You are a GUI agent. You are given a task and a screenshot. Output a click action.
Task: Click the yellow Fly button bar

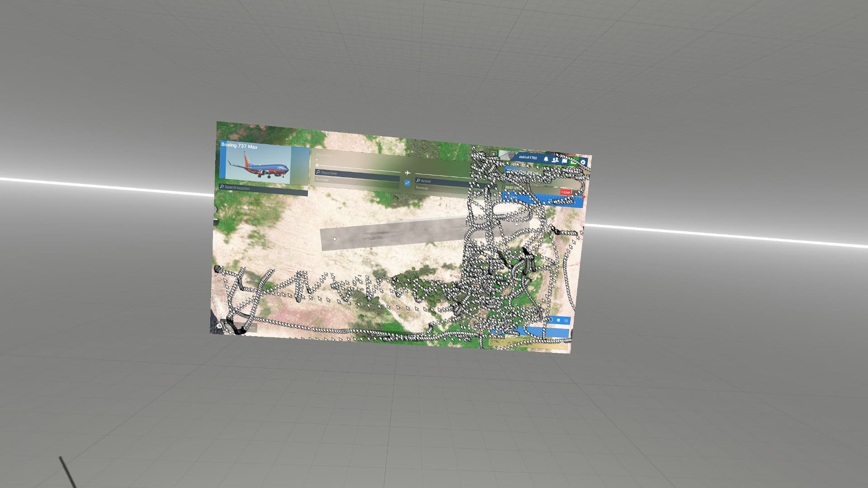529,343
